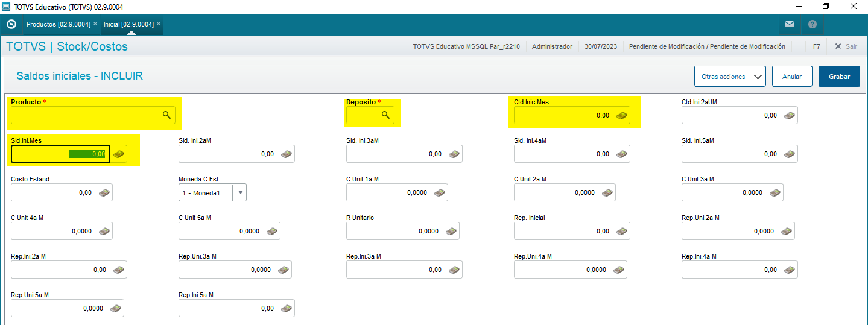
Task: Open calculator icon for C Unit 4a M
Action: click(104, 231)
